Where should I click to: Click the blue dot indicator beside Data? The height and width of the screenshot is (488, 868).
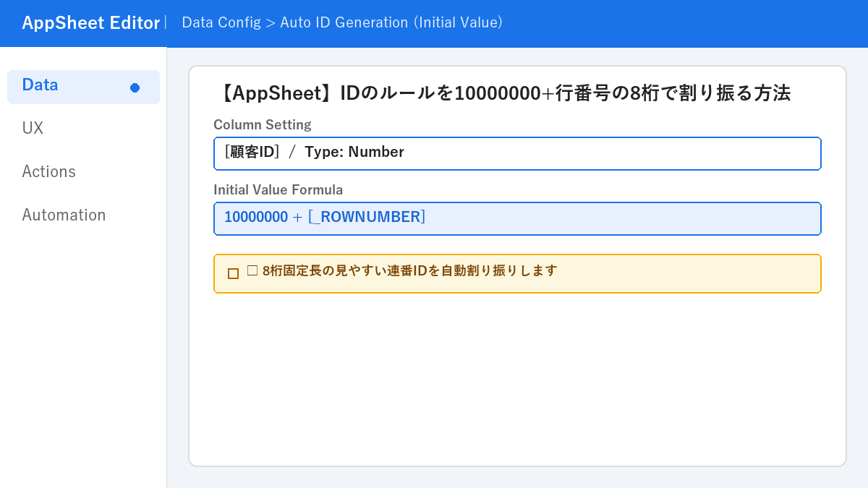(135, 87)
